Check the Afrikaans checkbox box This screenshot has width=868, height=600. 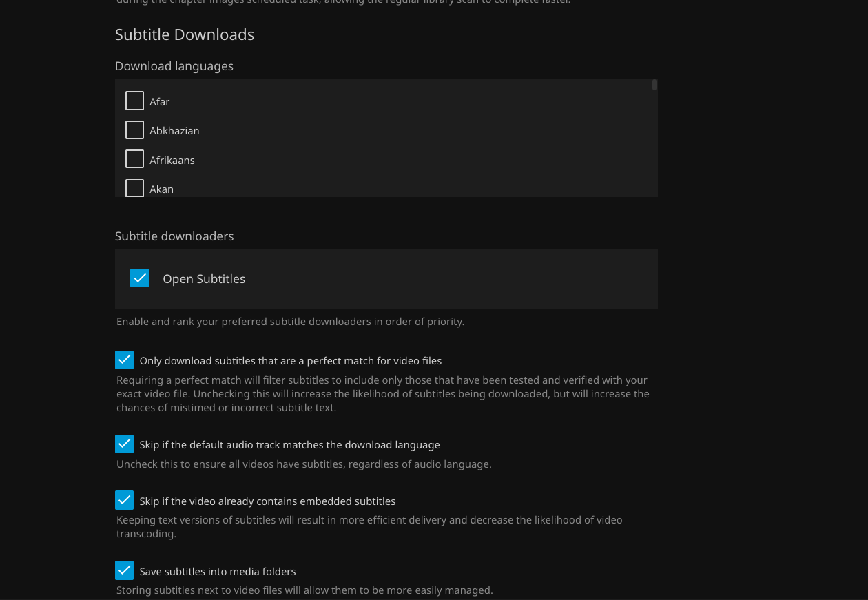[x=134, y=159]
